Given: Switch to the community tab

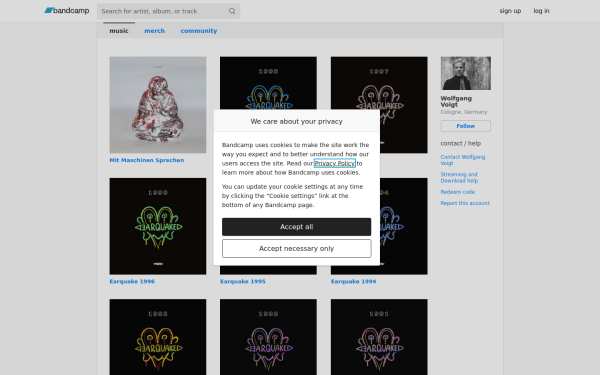Looking at the screenshot, I should pyautogui.click(x=199, y=31).
